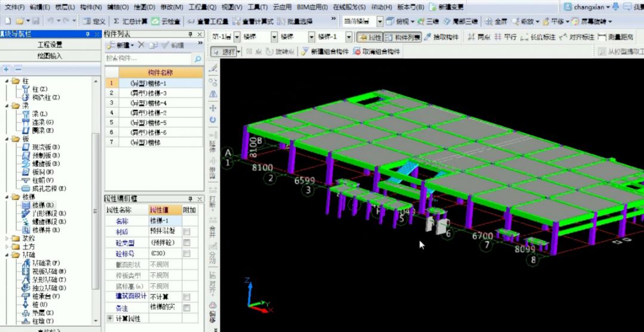This screenshot has height=332, width=644.
Task: Open the floor 第-1层 dropdown
Action: coord(237,38)
